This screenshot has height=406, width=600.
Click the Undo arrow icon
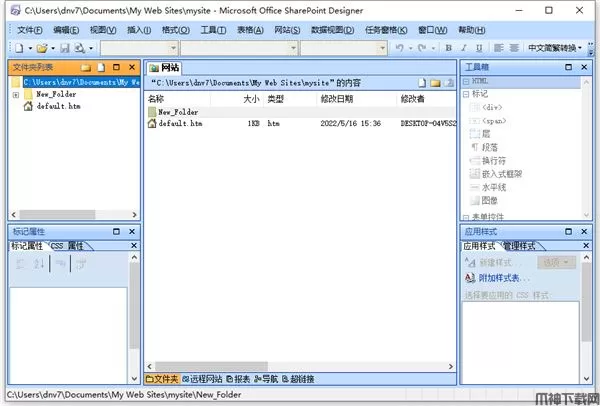(x=400, y=48)
